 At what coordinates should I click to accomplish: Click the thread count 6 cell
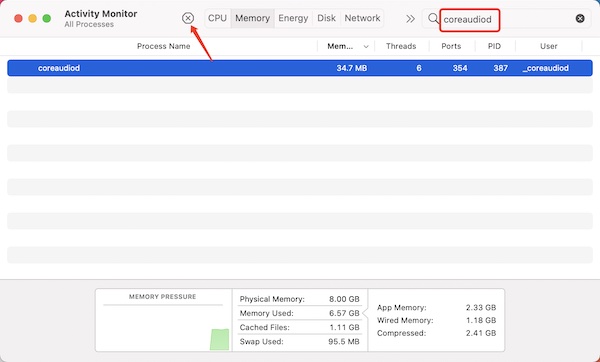[x=419, y=68]
